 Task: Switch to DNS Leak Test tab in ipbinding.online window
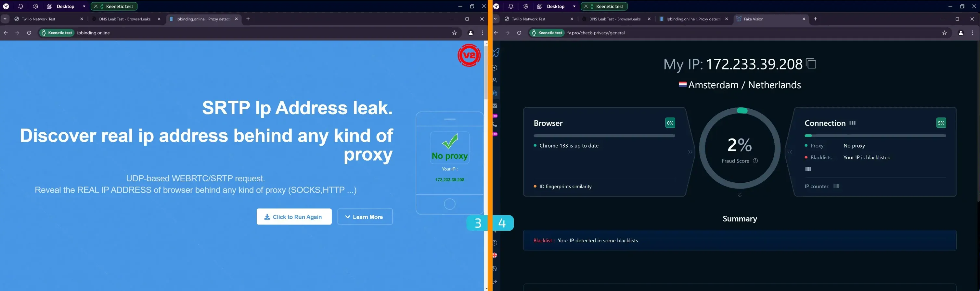pyautogui.click(x=124, y=19)
